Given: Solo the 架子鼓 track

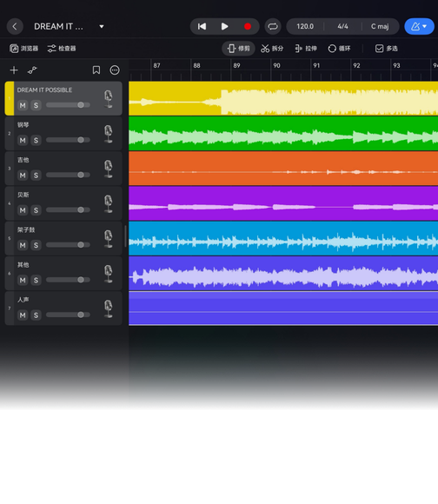Looking at the screenshot, I should (x=36, y=245).
